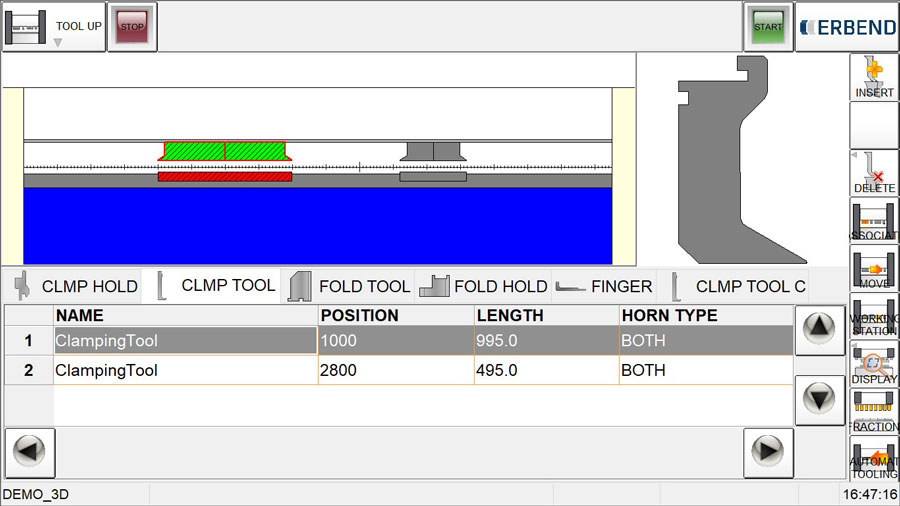Open the WORKING STATION option
This screenshot has height=506, width=900.
click(874, 316)
